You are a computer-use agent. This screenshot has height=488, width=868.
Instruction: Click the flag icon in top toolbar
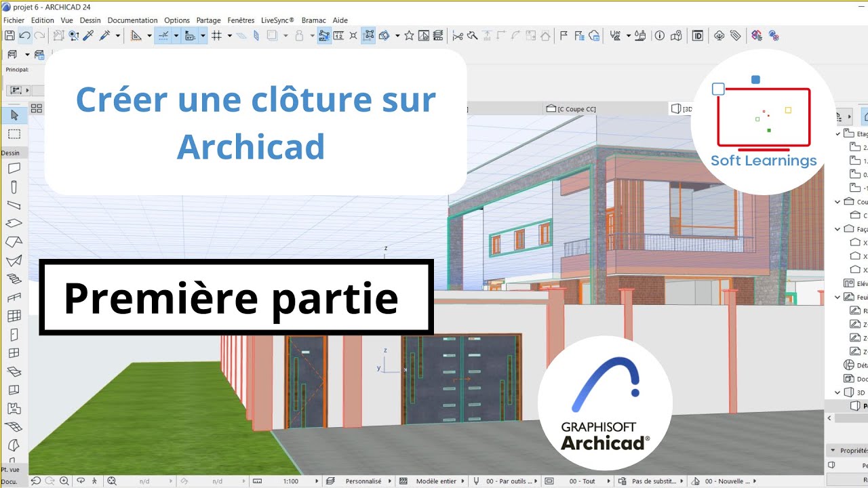[x=564, y=35]
